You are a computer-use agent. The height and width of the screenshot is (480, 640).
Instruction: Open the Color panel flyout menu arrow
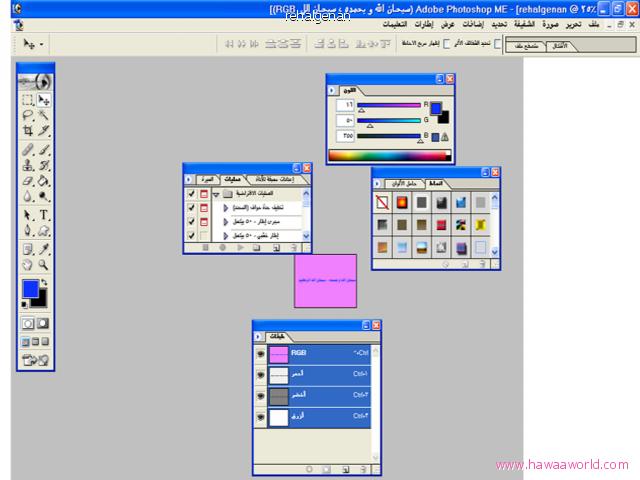pos(333,90)
